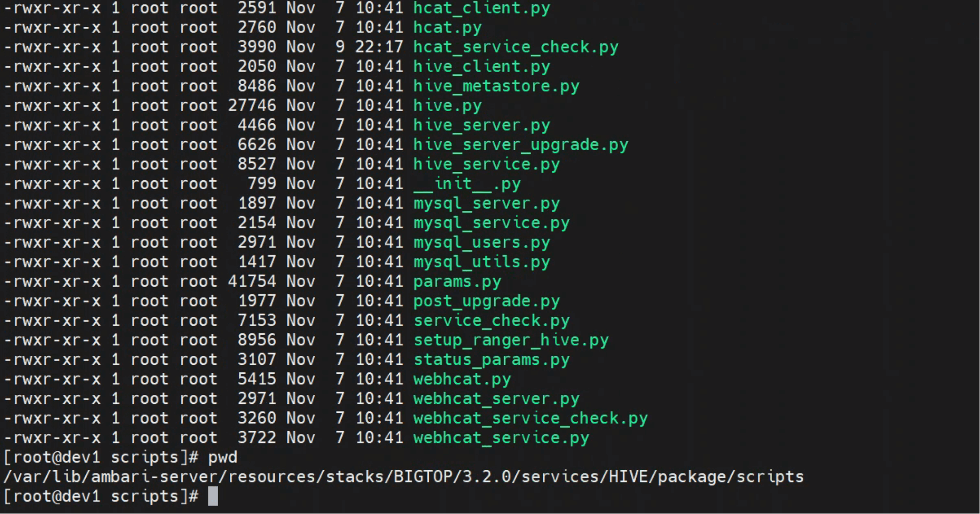The width and height of the screenshot is (980, 514).
Task: Click the mysql_server.py filename
Action: [486, 203]
